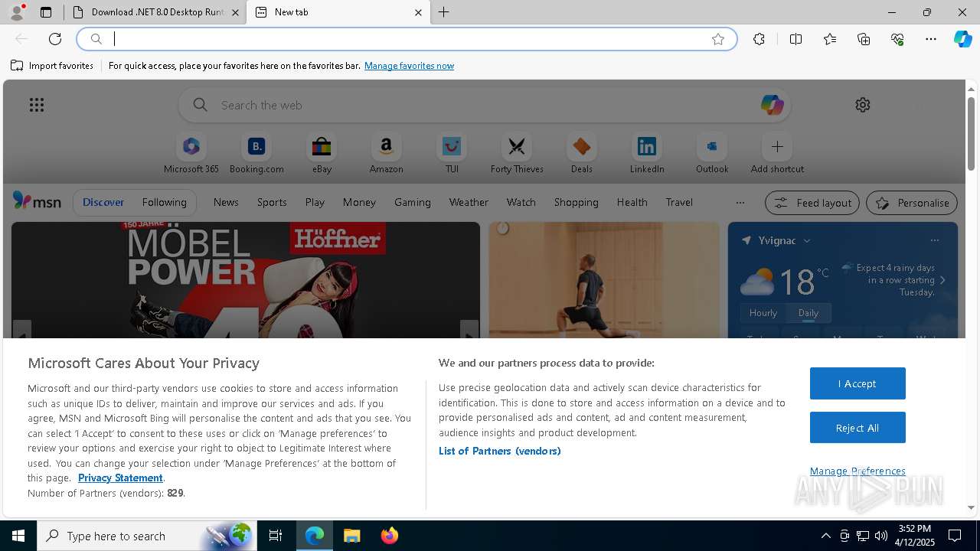Open the Favorites list icon
Viewport: 980px width, 551px height.
click(830, 39)
